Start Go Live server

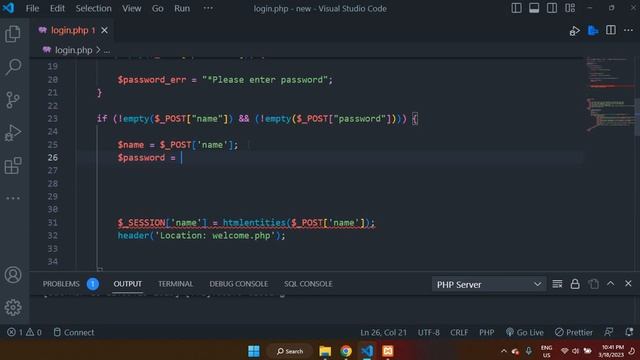point(524,333)
